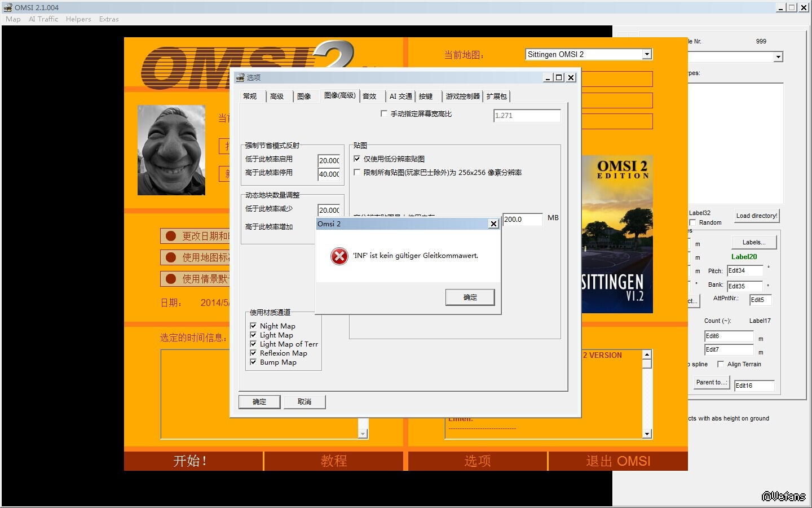Click the 选项 button in bottom bar

[x=478, y=461]
